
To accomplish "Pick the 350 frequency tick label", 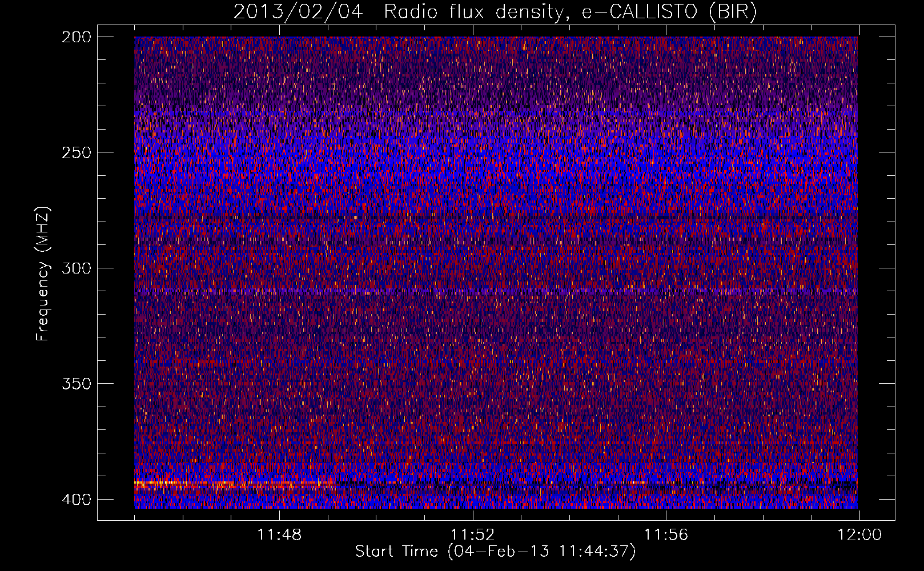I will (76, 384).
